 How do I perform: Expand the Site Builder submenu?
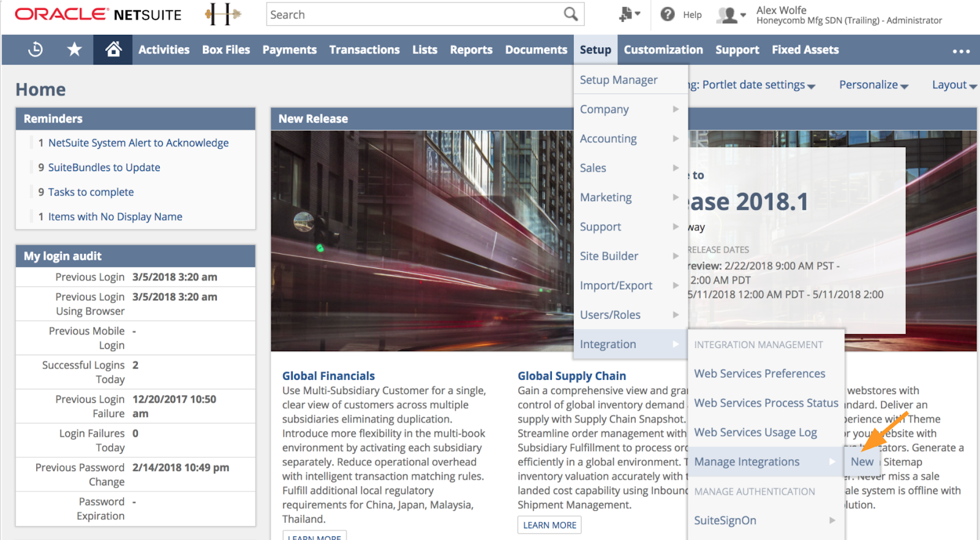pos(630,256)
